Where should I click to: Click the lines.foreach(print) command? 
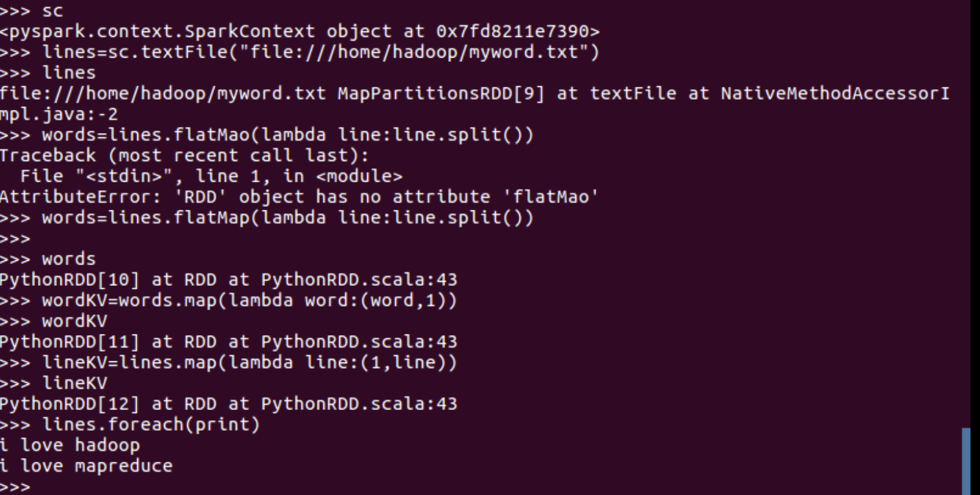151,424
